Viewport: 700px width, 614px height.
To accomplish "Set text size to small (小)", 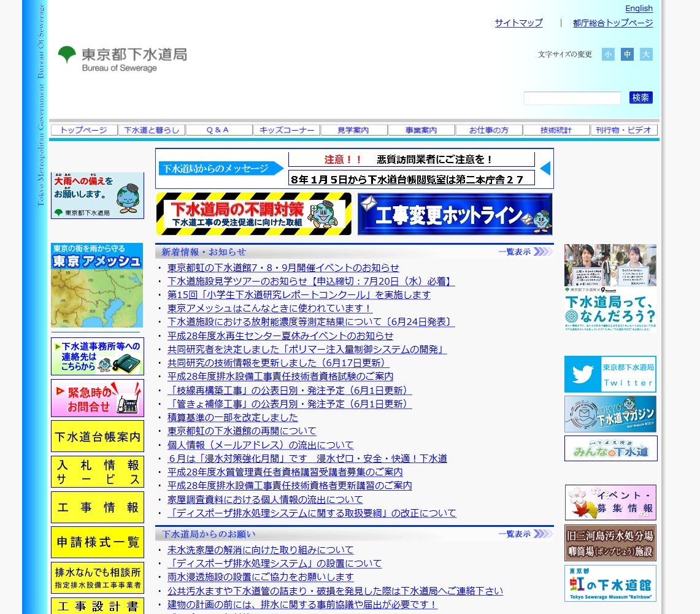I will [x=607, y=55].
